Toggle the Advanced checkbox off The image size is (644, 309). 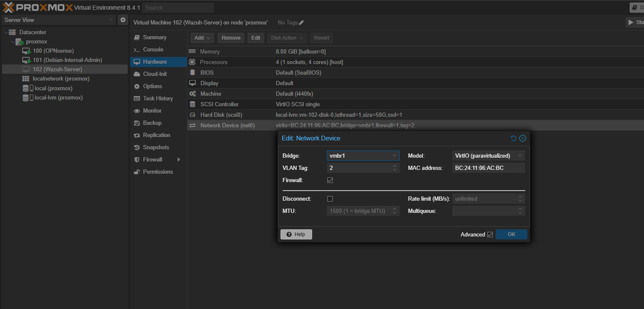[490, 235]
